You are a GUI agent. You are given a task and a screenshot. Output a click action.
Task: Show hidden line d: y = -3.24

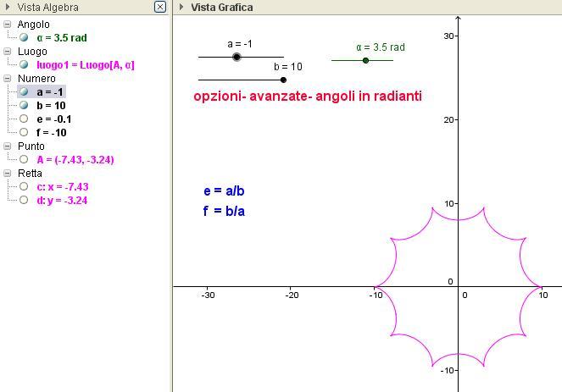(x=24, y=200)
